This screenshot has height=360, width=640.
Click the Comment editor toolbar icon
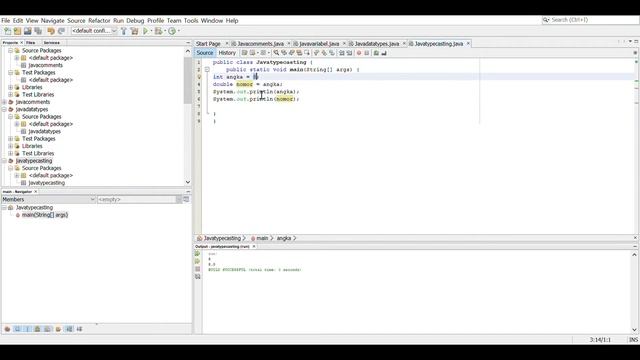pyautogui.click(x=376, y=53)
